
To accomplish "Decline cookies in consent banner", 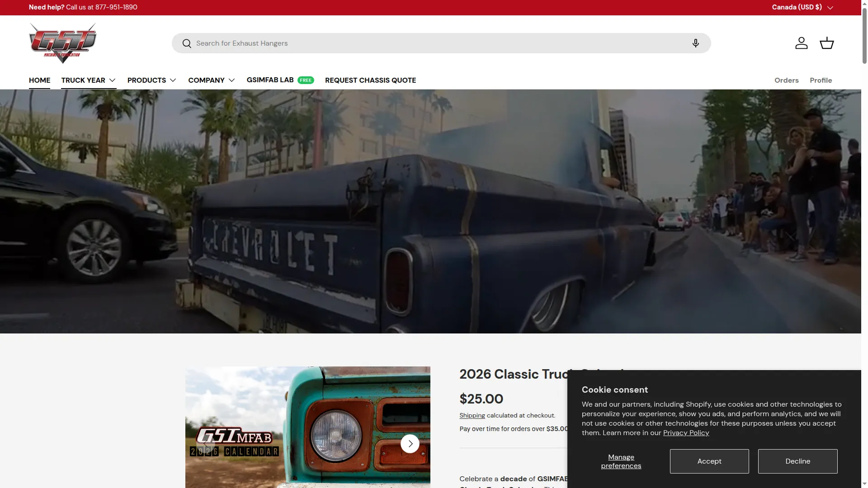I will tap(798, 461).
